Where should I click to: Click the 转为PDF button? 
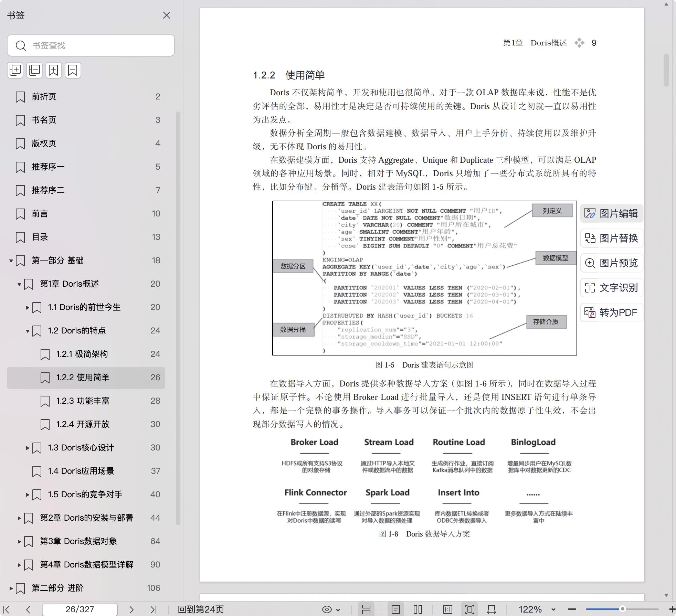pyautogui.click(x=612, y=312)
